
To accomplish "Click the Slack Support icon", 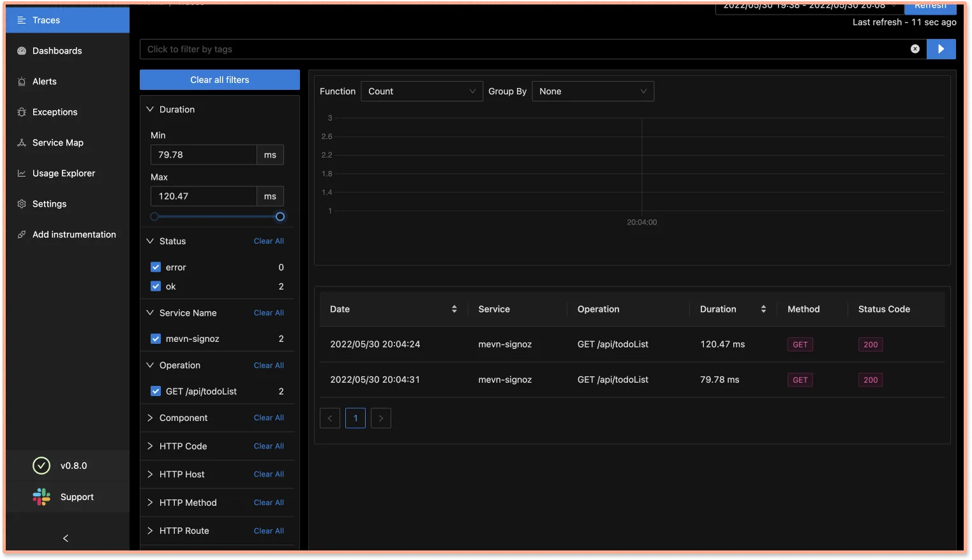I will click(x=41, y=497).
